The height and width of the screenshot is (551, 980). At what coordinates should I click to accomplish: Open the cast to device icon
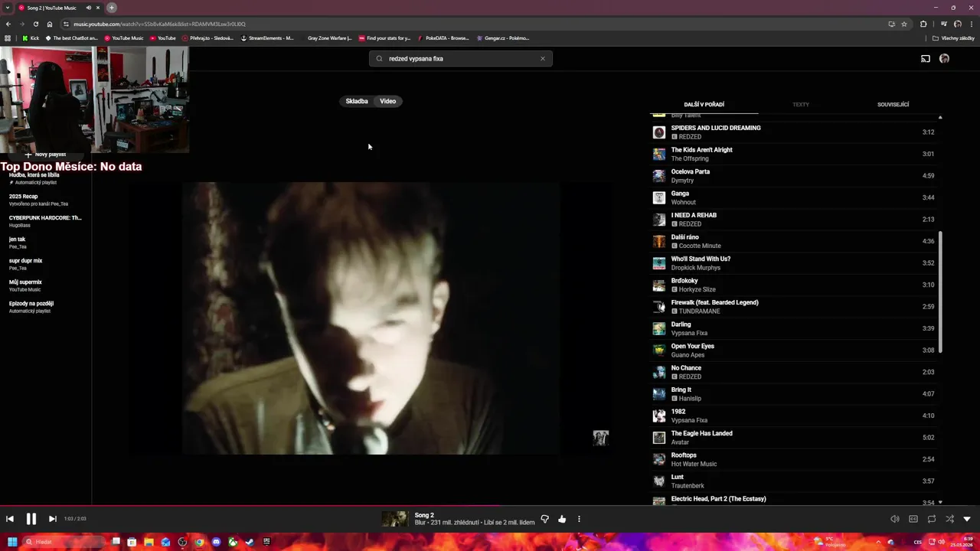[x=925, y=59]
